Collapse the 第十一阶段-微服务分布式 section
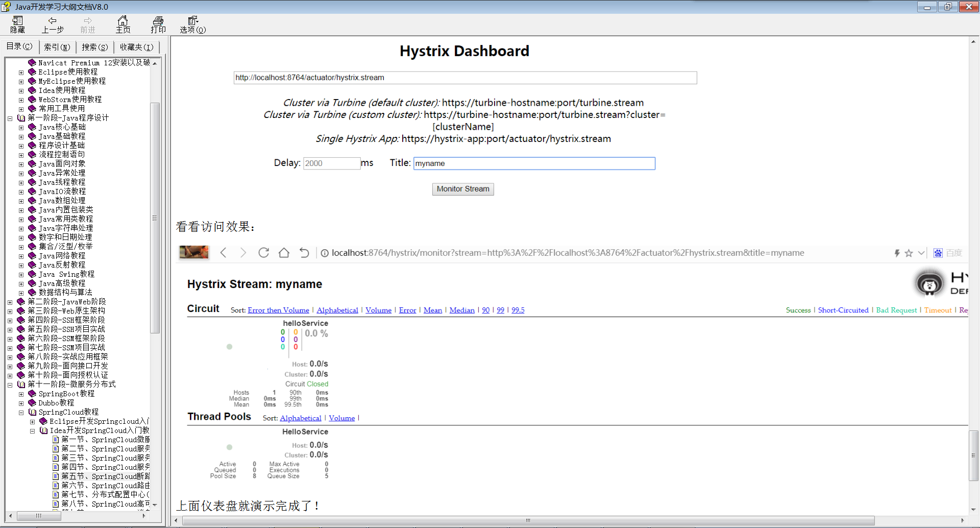 (9, 384)
